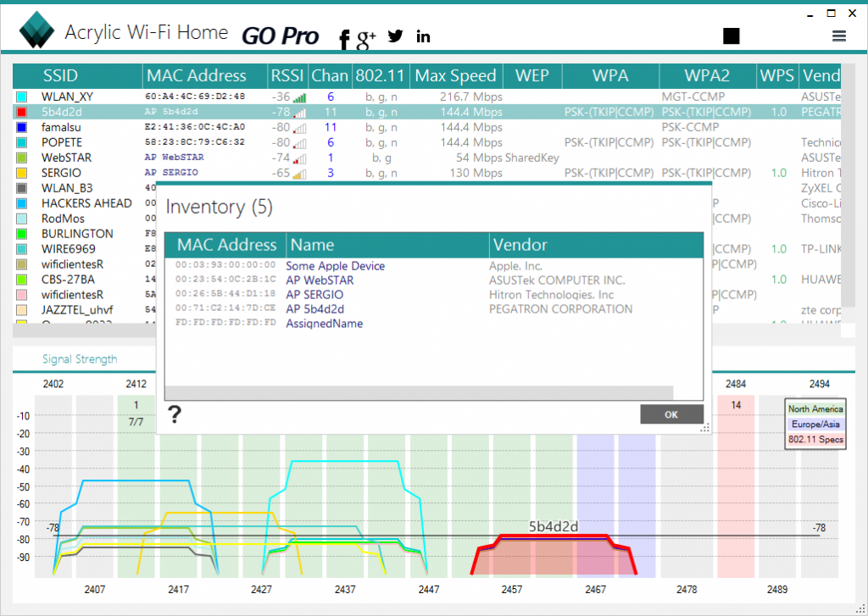This screenshot has width=868, height=616.
Task: Click the WLAN_XY cyan color swatch
Action: tap(21, 97)
